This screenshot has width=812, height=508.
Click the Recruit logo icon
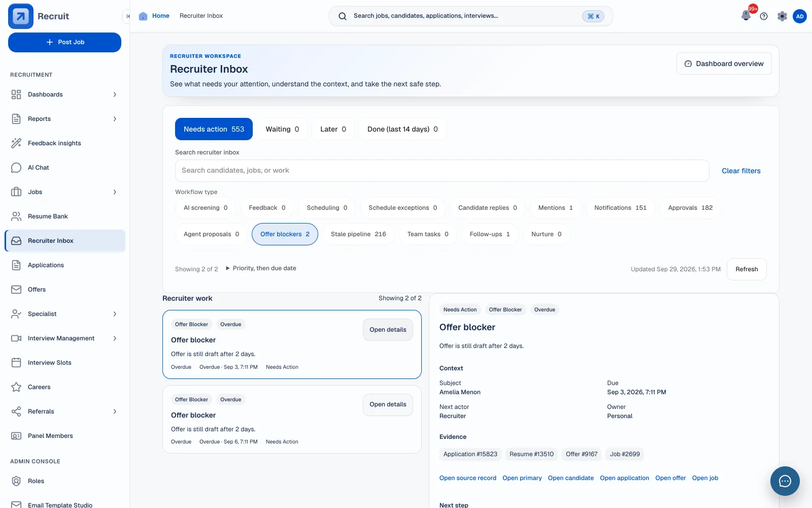coord(21,16)
